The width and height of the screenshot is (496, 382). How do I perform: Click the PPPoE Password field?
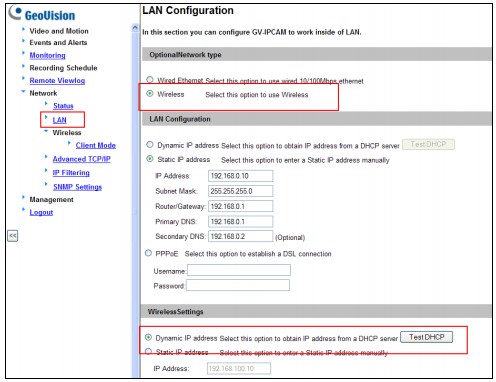[238, 285]
